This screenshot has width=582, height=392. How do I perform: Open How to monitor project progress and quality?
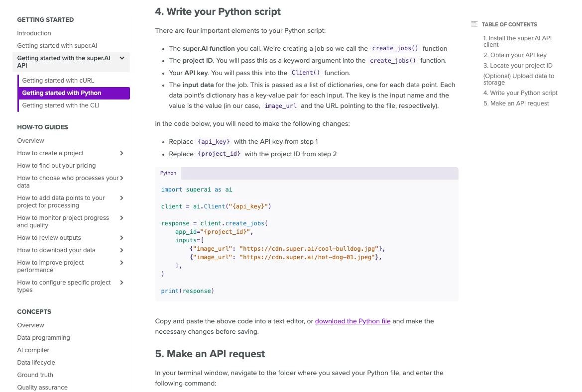point(63,221)
